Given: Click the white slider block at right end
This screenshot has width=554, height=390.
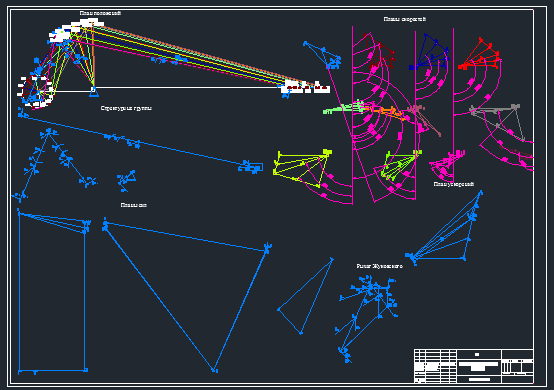Looking at the screenshot, I should tap(306, 87).
